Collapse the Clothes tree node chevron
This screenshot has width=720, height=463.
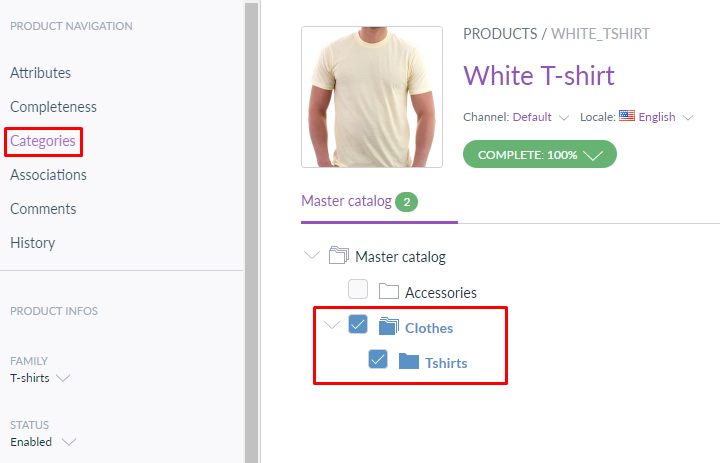click(x=332, y=325)
